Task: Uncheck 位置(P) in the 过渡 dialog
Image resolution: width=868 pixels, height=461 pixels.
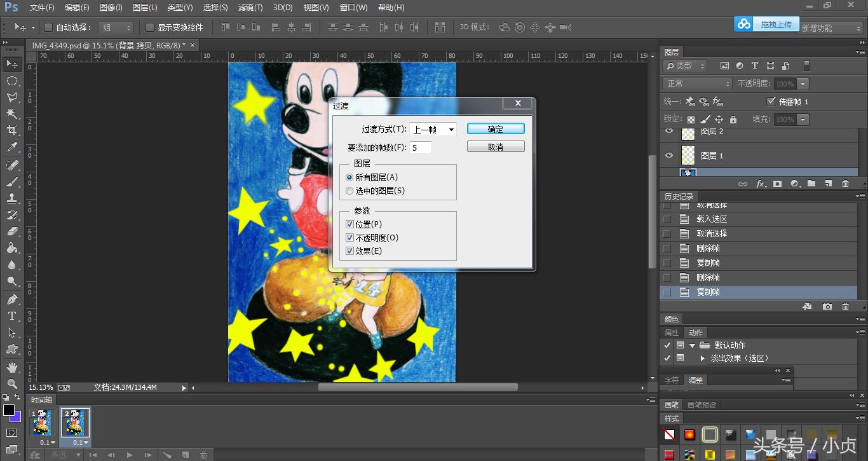Action: [349, 224]
